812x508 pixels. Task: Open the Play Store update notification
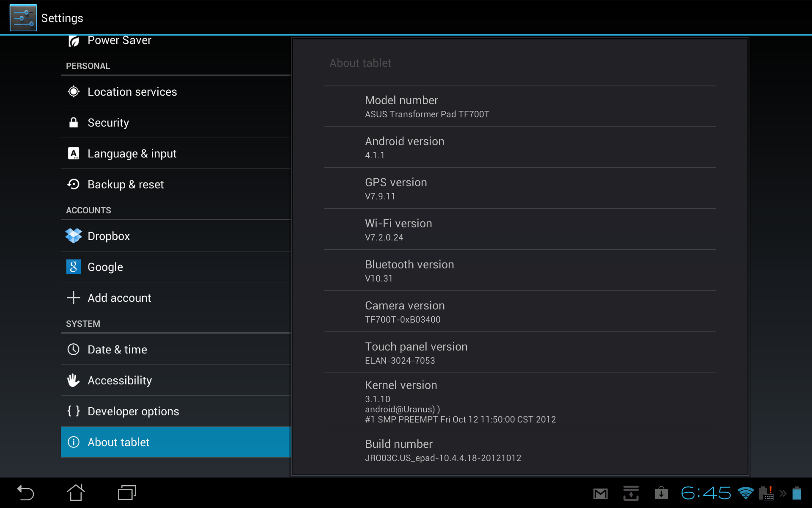pyautogui.click(x=661, y=493)
